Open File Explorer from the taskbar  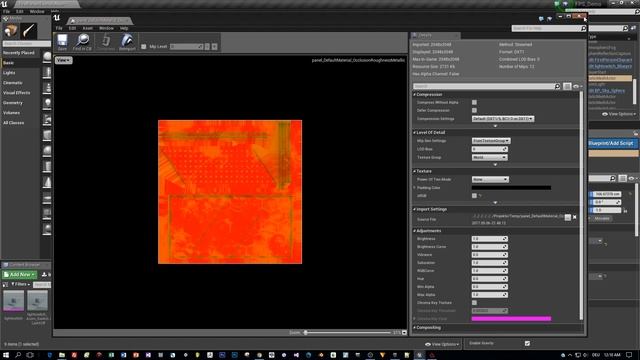[62, 355]
